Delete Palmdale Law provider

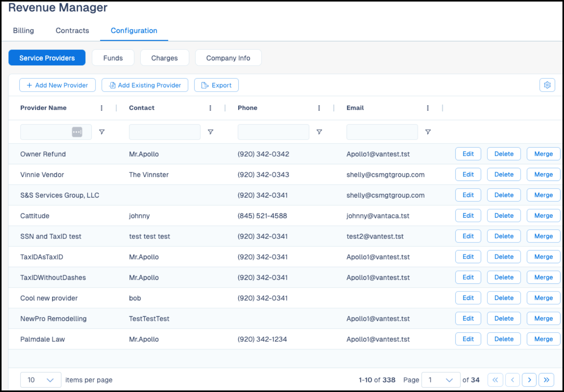(504, 339)
